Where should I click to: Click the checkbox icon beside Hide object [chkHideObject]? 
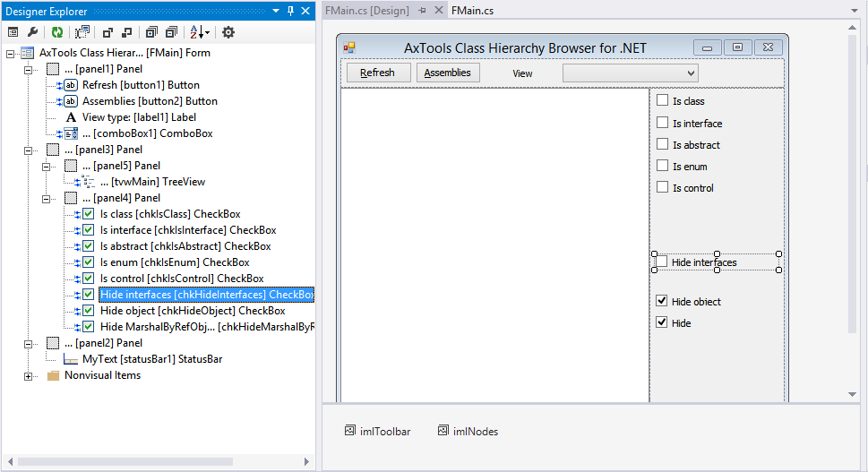(x=88, y=311)
